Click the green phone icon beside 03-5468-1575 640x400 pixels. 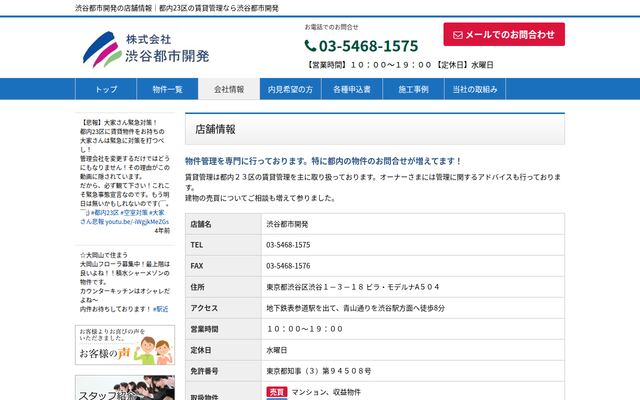tap(310, 46)
